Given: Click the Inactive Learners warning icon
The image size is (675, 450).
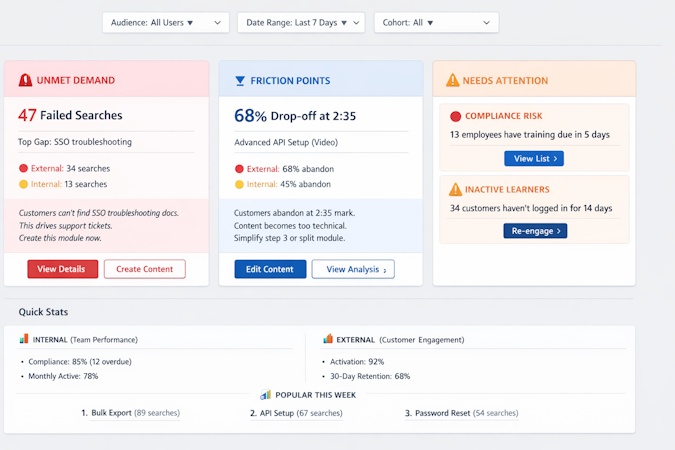Looking at the screenshot, I should point(455,189).
